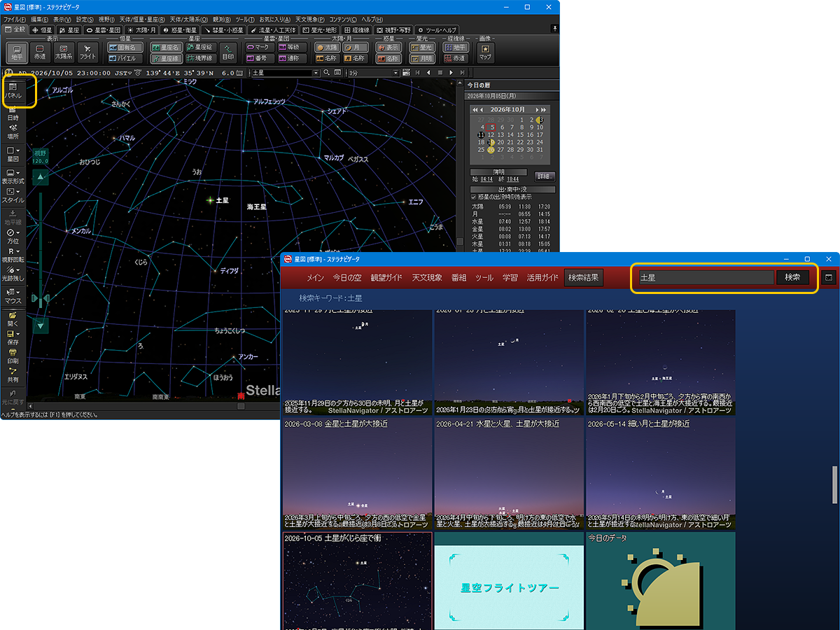Viewport: 840px width, 630px height.
Task: Open the パネル panel icon in sidebar
Action: point(13,91)
